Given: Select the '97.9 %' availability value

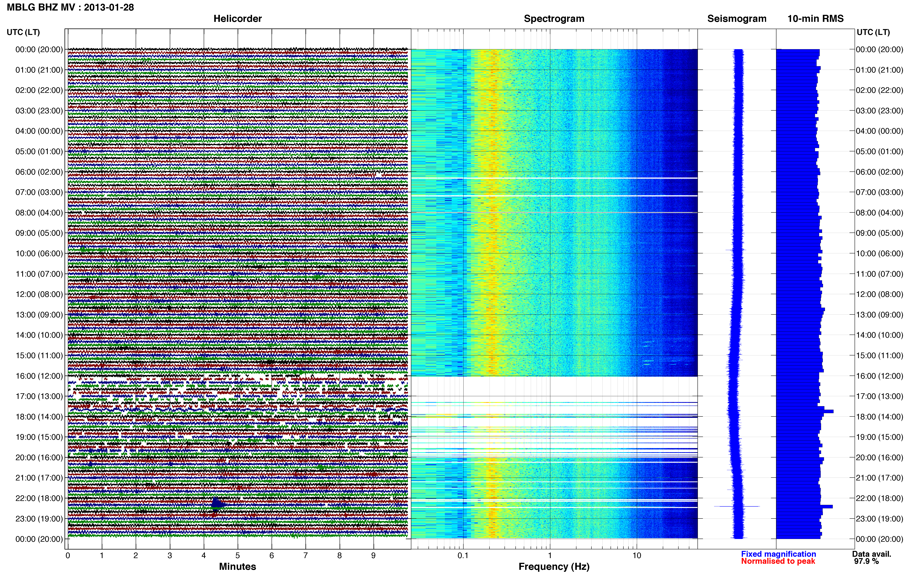Looking at the screenshot, I should [x=866, y=561].
